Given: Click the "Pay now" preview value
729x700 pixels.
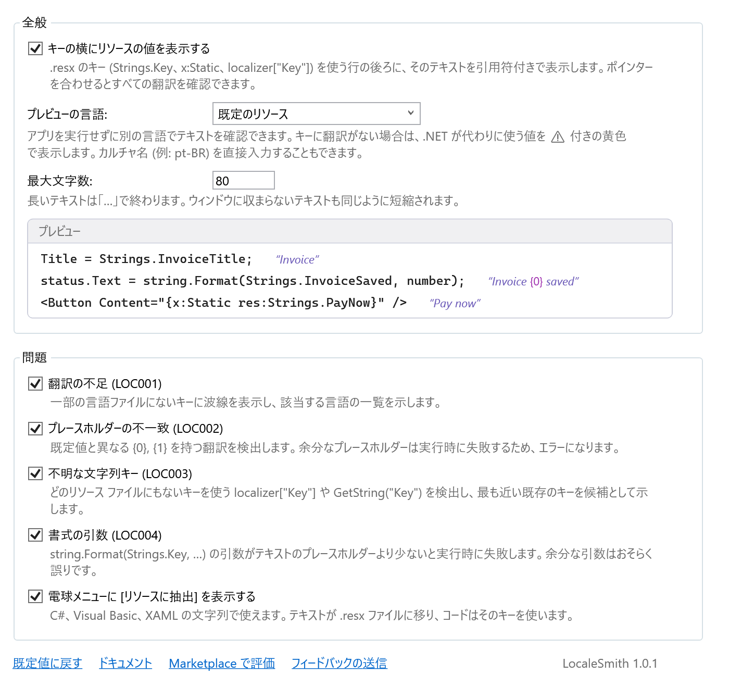Looking at the screenshot, I should pyautogui.click(x=455, y=303).
